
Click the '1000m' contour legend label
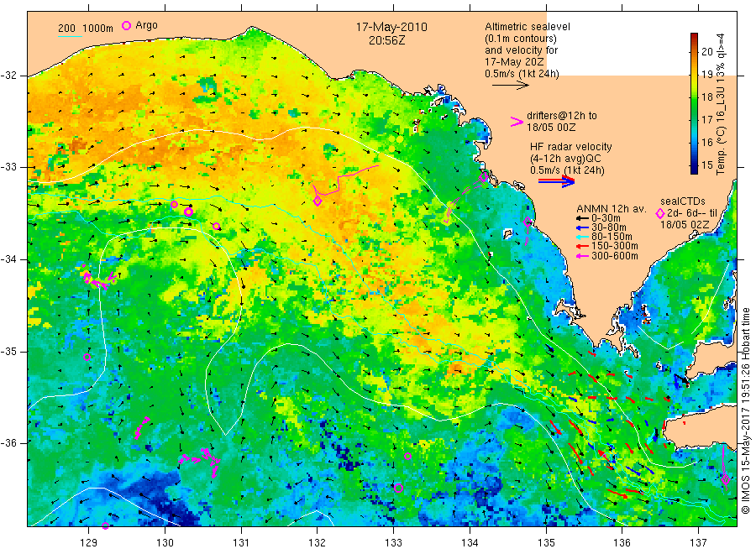click(x=97, y=29)
